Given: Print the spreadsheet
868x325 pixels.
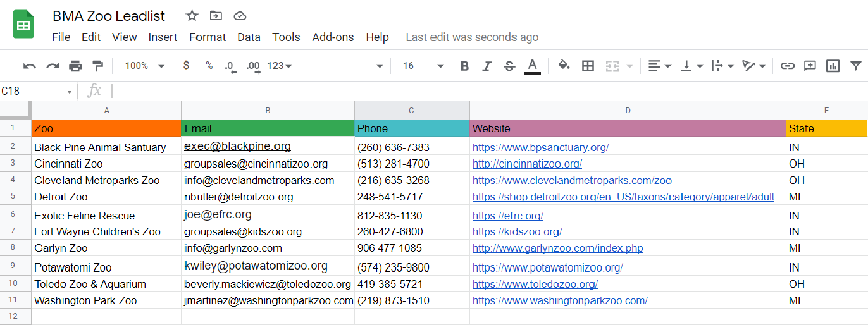Looking at the screenshot, I should click(75, 66).
